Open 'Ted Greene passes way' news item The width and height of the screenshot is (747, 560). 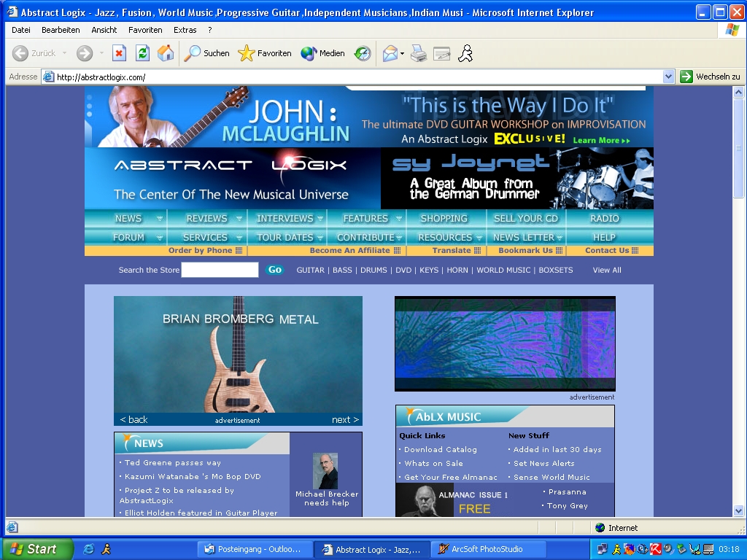click(x=172, y=463)
